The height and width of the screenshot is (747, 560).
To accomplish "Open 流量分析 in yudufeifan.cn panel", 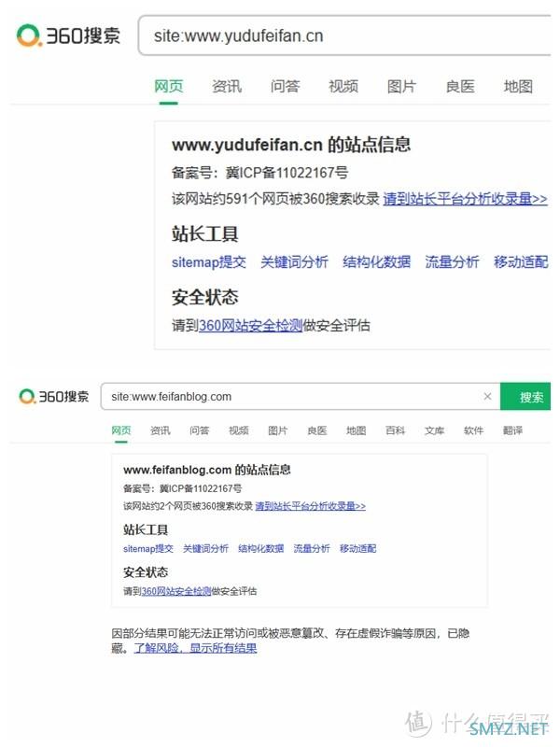I will tap(452, 262).
